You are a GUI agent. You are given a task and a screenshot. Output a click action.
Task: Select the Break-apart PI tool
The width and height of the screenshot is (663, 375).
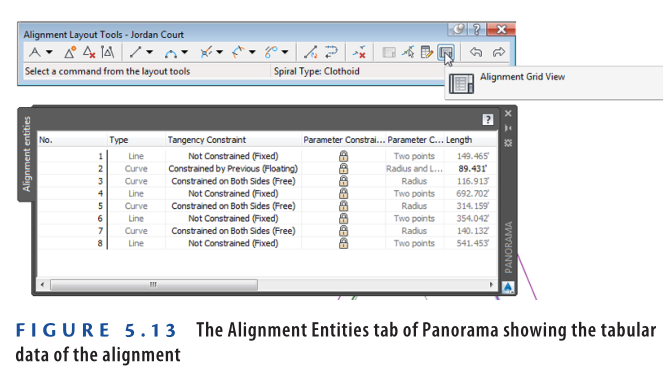[x=107, y=52]
